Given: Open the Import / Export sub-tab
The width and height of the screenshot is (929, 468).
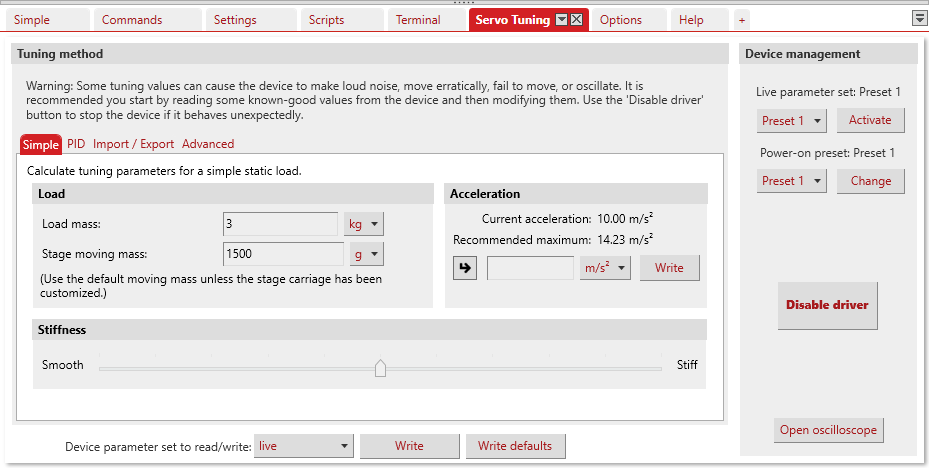Looking at the screenshot, I should (133, 144).
